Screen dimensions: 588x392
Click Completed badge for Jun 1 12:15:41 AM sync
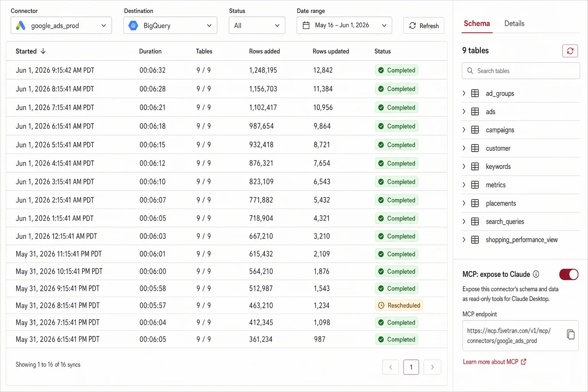tap(396, 237)
